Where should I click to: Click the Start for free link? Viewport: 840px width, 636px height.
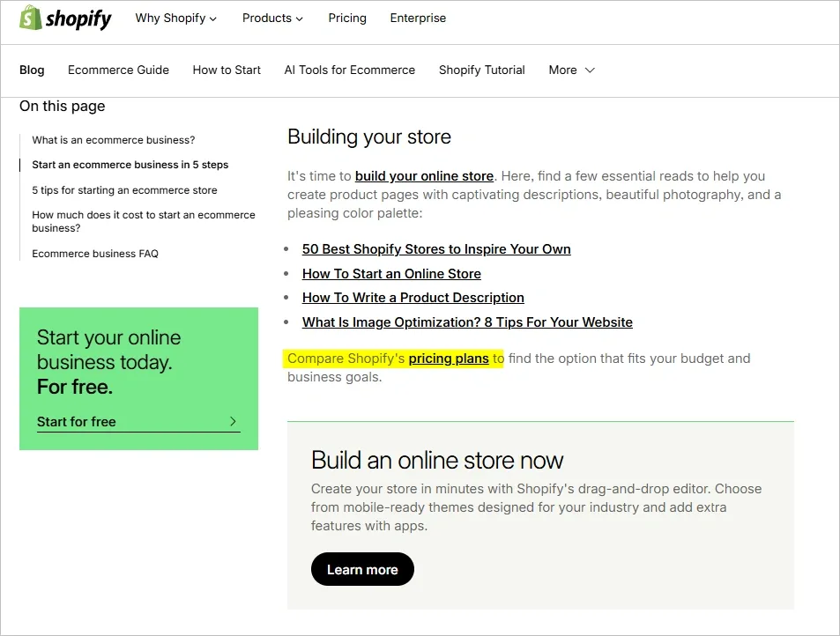[138, 422]
